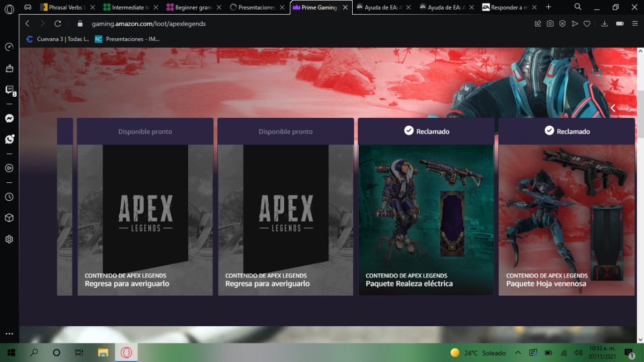The image size is (644, 362).
Task: Open the network Wi-Fi tray icon
Action: (564, 353)
